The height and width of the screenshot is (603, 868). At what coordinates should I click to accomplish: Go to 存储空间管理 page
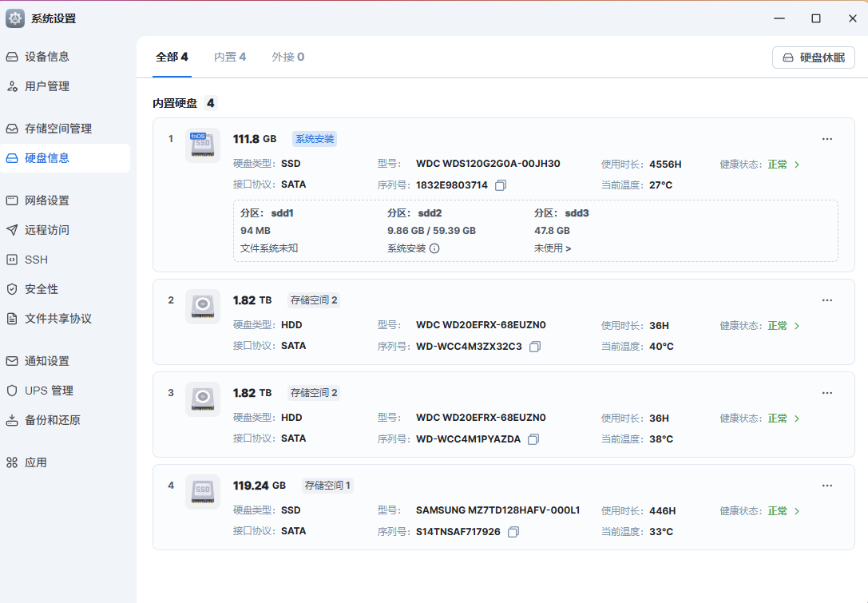pos(65,129)
